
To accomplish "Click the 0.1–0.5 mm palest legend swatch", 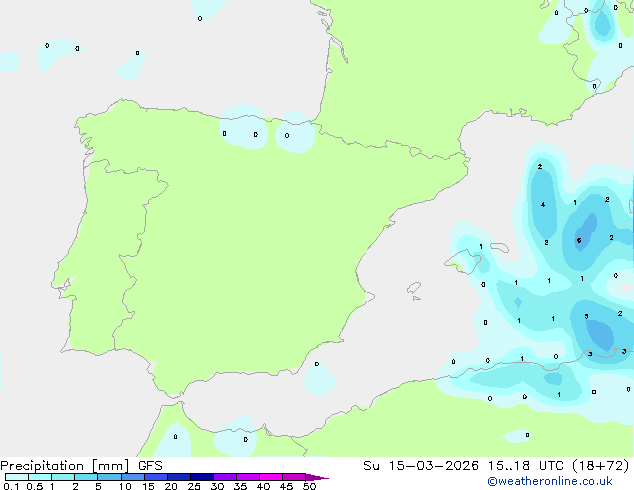I will (x=17, y=477).
